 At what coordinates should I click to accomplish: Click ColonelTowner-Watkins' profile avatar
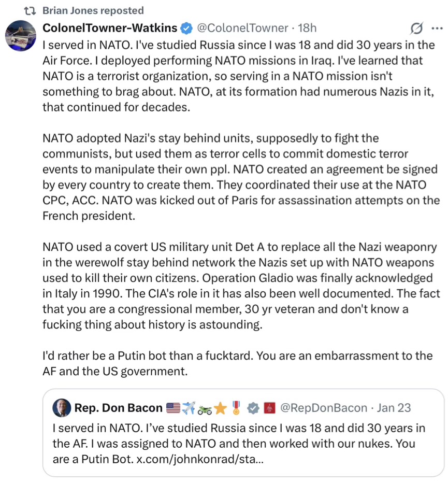click(x=20, y=36)
